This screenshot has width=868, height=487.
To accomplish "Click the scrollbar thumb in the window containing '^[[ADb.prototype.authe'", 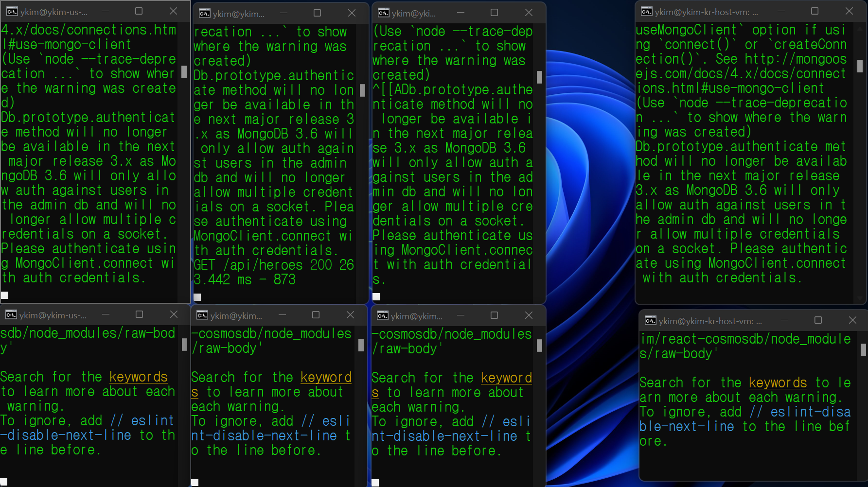I will [539, 77].
